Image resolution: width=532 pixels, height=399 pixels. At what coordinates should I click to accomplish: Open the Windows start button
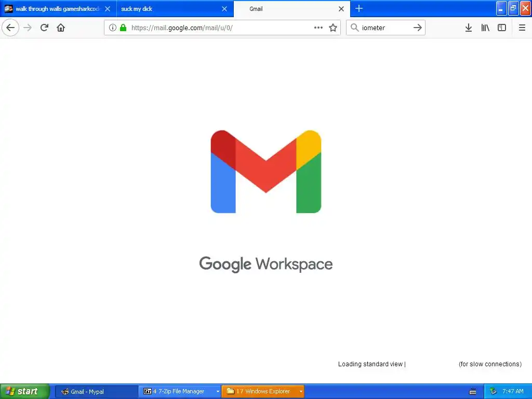[x=25, y=392]
